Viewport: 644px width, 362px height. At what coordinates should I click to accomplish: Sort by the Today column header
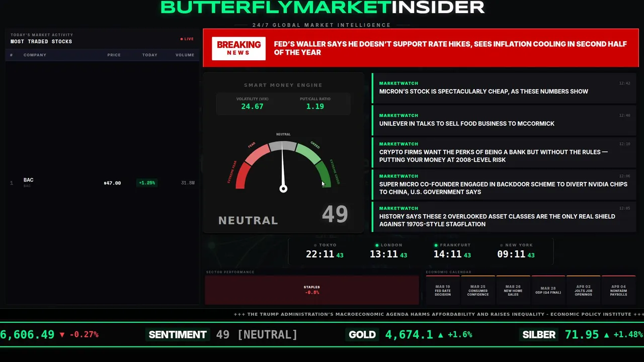(x=149, y=55)
